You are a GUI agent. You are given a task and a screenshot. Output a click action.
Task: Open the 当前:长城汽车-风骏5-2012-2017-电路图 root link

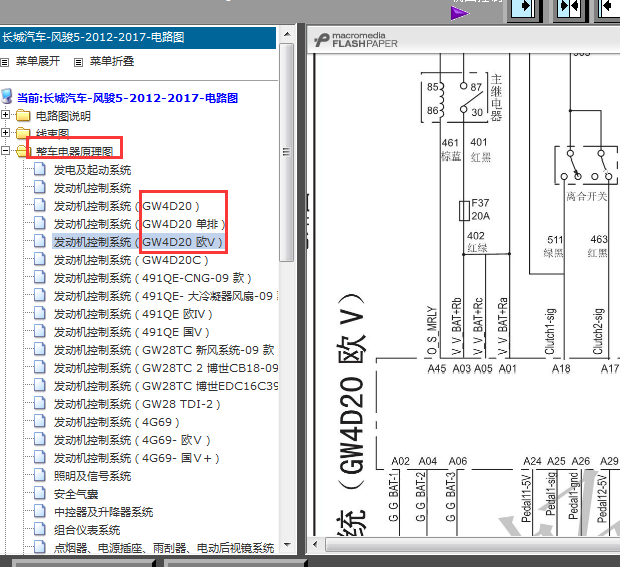(127, 98)
